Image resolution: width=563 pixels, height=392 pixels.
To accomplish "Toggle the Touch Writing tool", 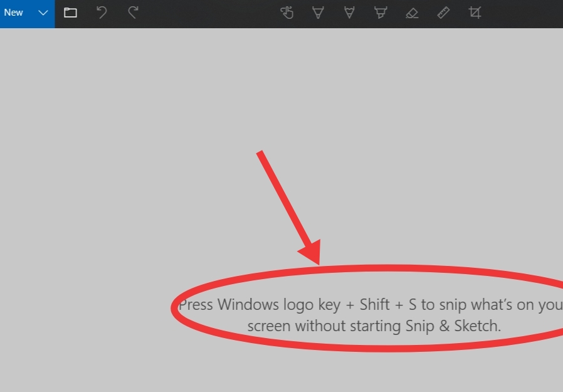I will click(287, 13).
